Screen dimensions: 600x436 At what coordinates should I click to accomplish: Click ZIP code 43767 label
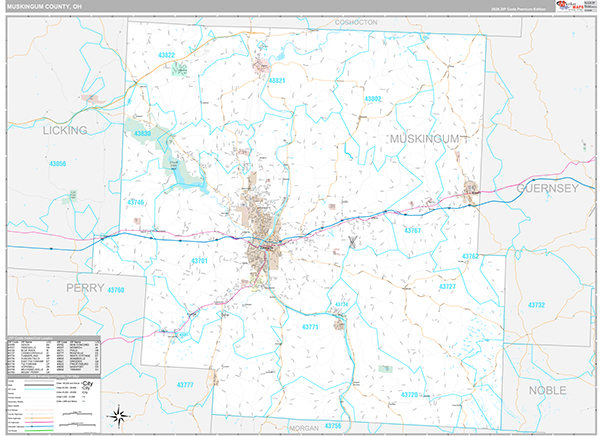(x=412, y=230)
